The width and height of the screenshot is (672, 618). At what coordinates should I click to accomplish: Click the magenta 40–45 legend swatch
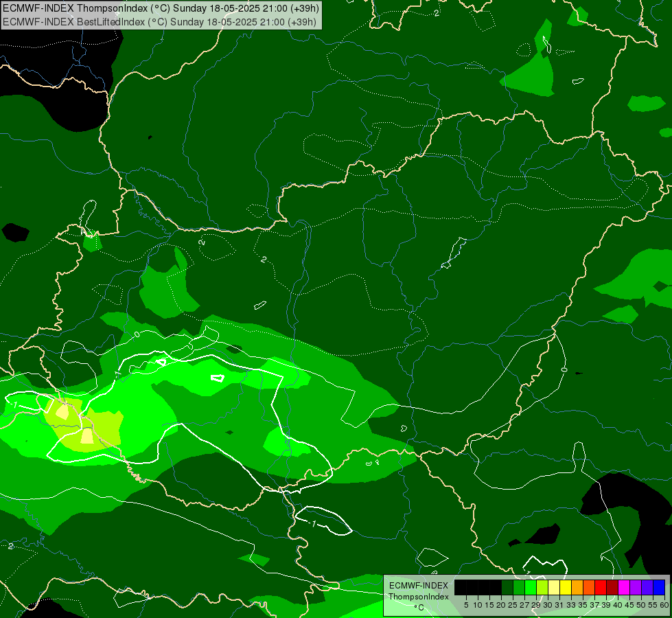coord(624,587)
